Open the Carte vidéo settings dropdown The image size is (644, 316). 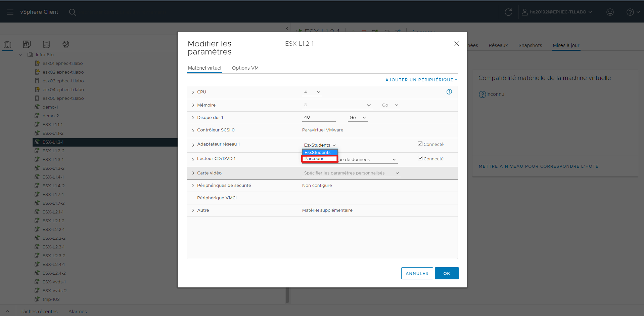pyautogui.click(x=351, y=173)
